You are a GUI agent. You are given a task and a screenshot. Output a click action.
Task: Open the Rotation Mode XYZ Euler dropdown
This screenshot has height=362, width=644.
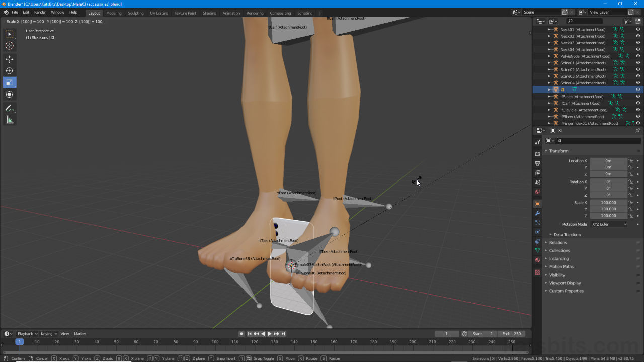coord(609,224)
